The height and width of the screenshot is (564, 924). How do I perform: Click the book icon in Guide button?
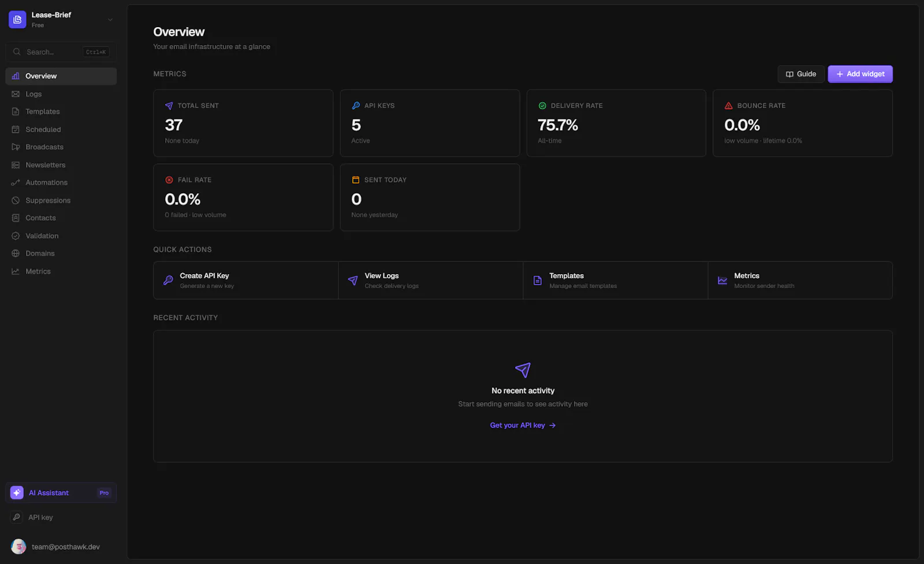click(x=789, y=74)
